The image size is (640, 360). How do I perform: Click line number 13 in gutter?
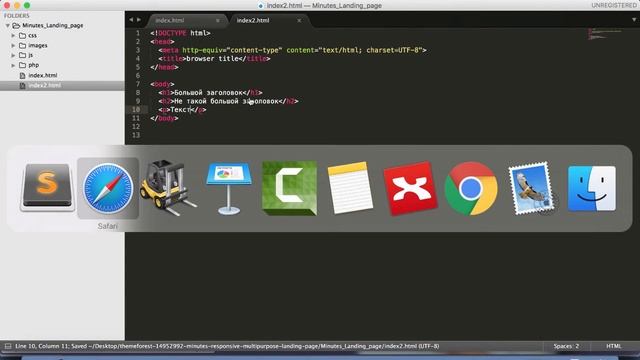coord(136,135)
